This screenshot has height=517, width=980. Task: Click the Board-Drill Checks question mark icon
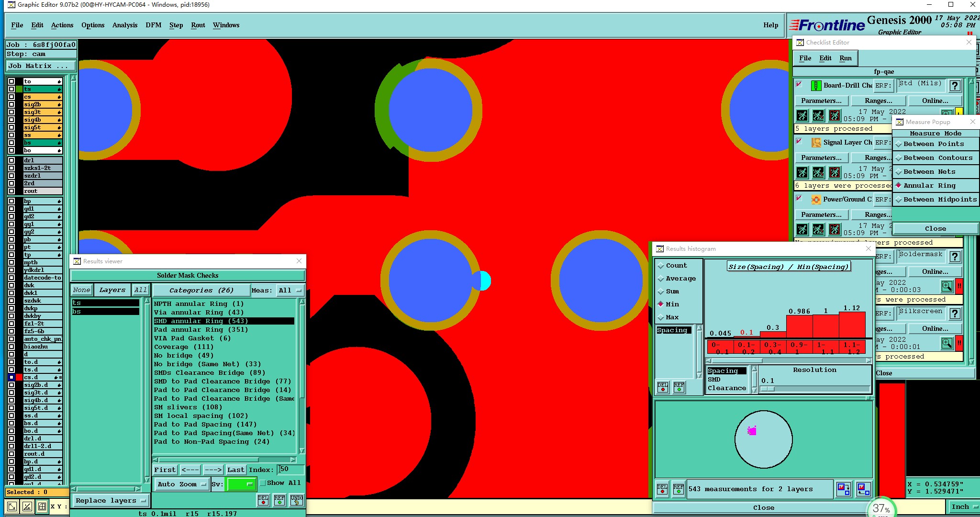pos(955,86)
